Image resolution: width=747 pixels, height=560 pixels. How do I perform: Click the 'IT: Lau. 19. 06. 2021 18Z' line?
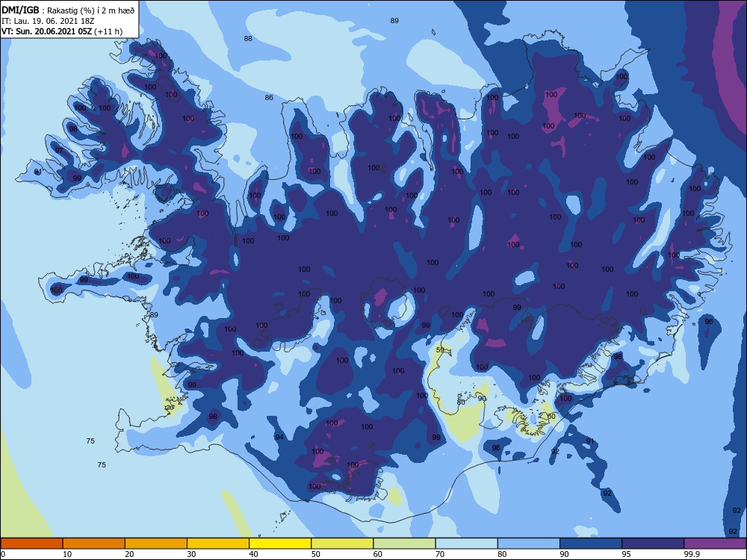pos(49,21)
